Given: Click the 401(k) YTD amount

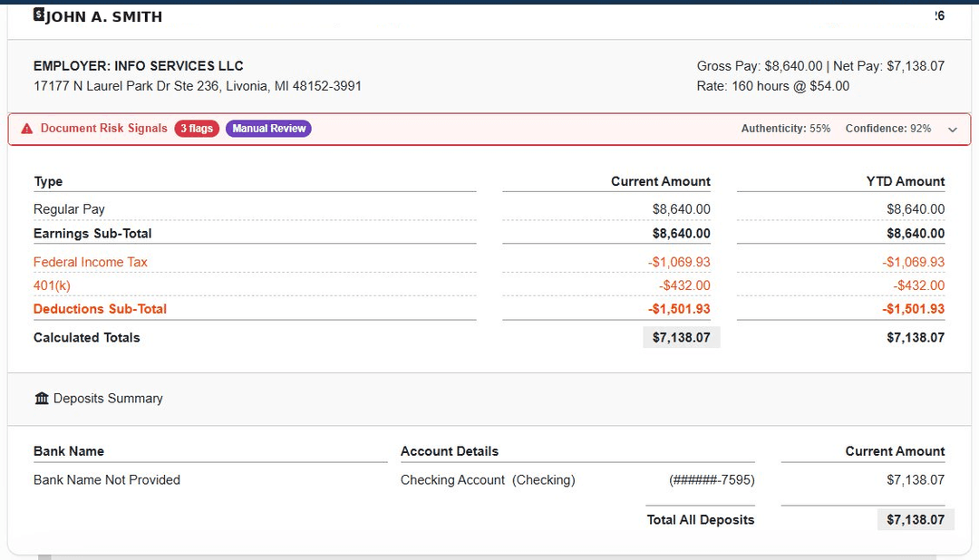Looking at the screenshot, I should click(x=918, y=286).
